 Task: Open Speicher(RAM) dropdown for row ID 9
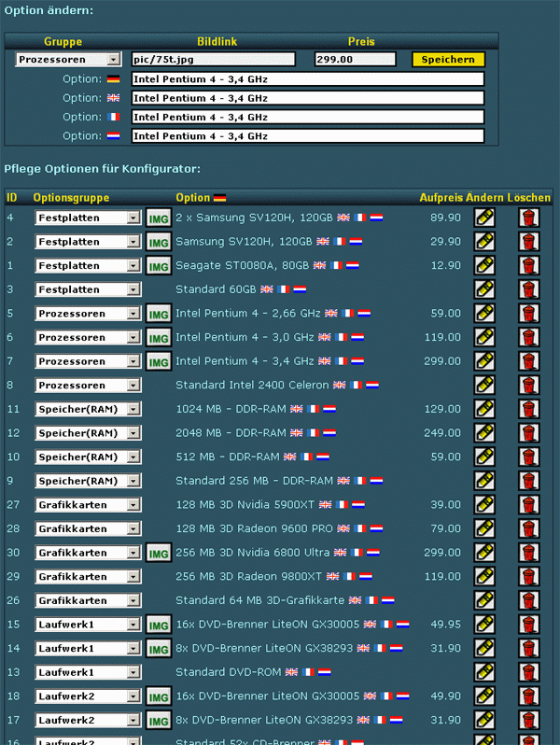(x=88, y=481)
